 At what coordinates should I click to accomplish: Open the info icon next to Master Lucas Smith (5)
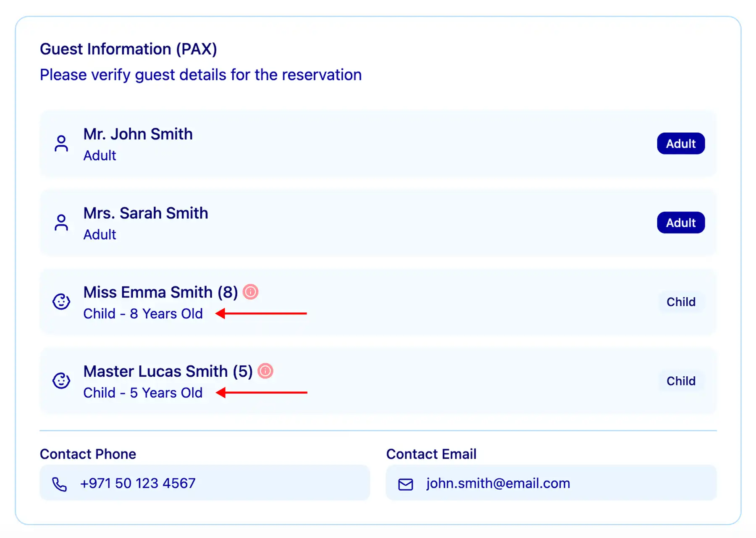point(265,371)
